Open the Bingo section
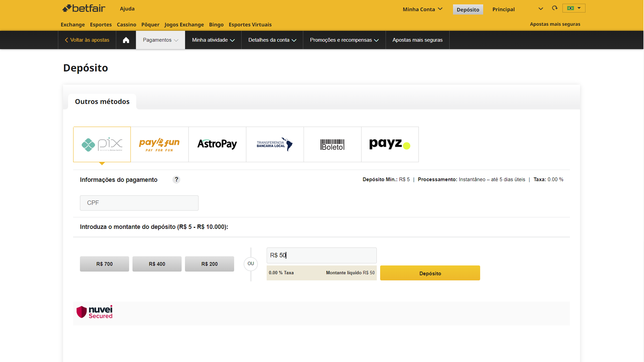This screenshot has width=644, height=362. [216, 24]
